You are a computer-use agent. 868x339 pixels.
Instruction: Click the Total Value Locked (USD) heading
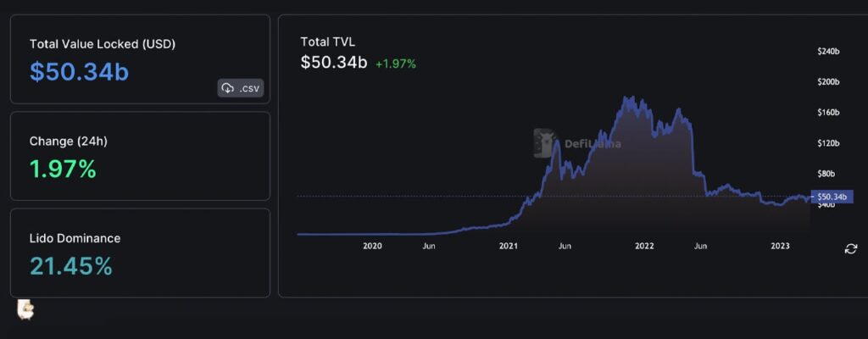[x=103, y=43]
